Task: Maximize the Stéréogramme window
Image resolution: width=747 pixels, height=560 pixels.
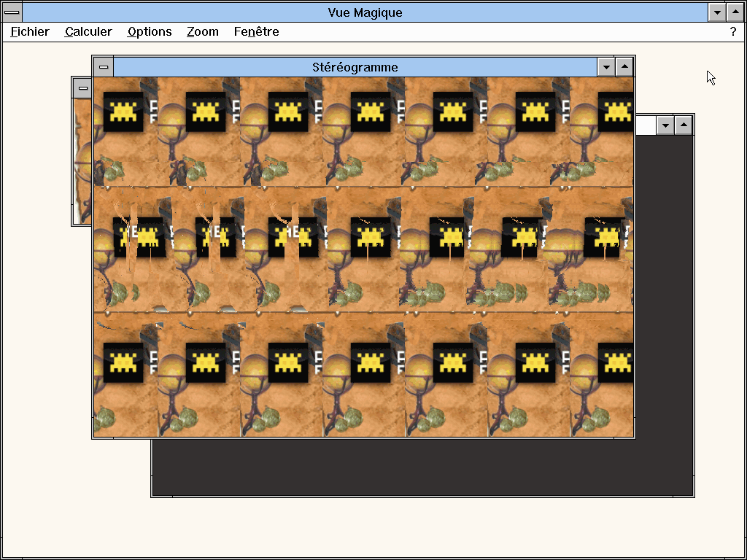Action: click(x=624, y=67)
